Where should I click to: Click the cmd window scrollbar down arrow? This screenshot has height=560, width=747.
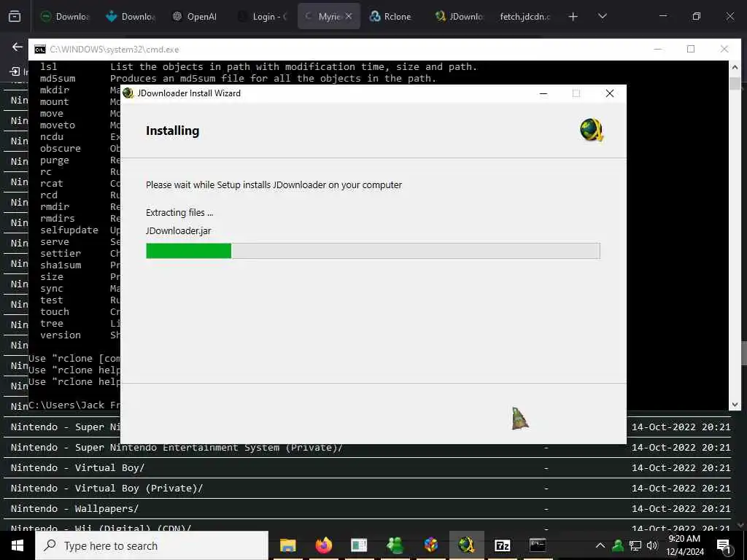point(735,404)
